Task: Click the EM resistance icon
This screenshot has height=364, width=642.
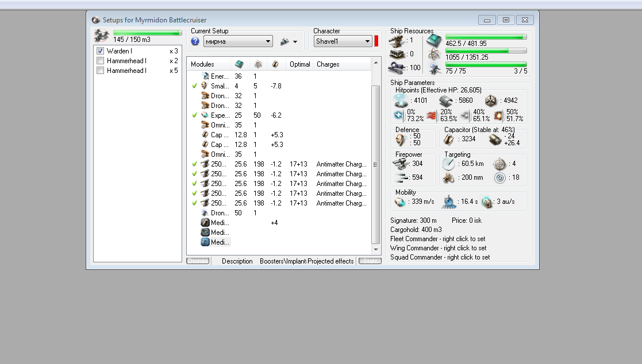Action: (x=399, y=115)
